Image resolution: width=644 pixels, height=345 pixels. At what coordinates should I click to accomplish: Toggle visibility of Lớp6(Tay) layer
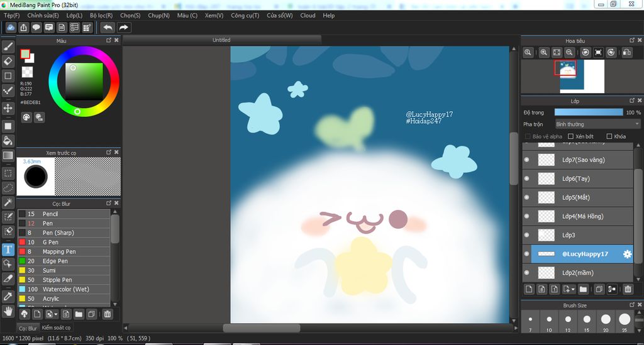pyautogui.click(x=527, y=179)
